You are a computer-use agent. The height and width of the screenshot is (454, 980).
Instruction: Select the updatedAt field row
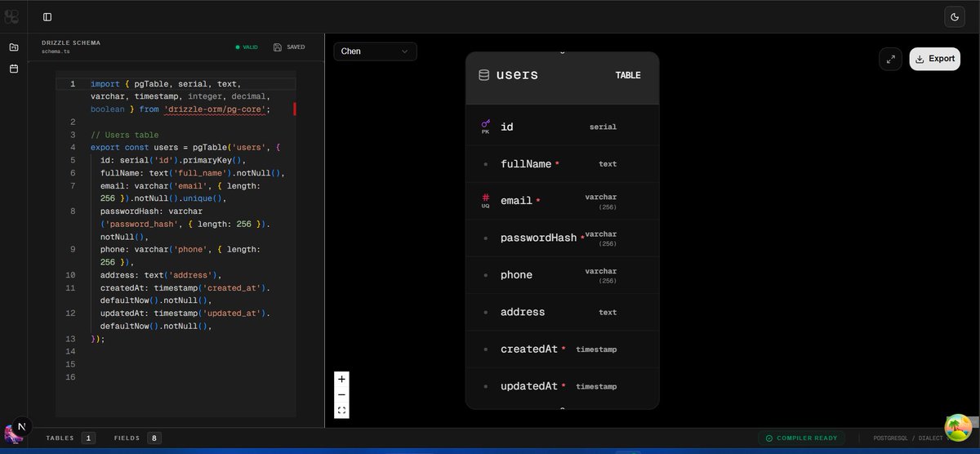pos(562,386)
